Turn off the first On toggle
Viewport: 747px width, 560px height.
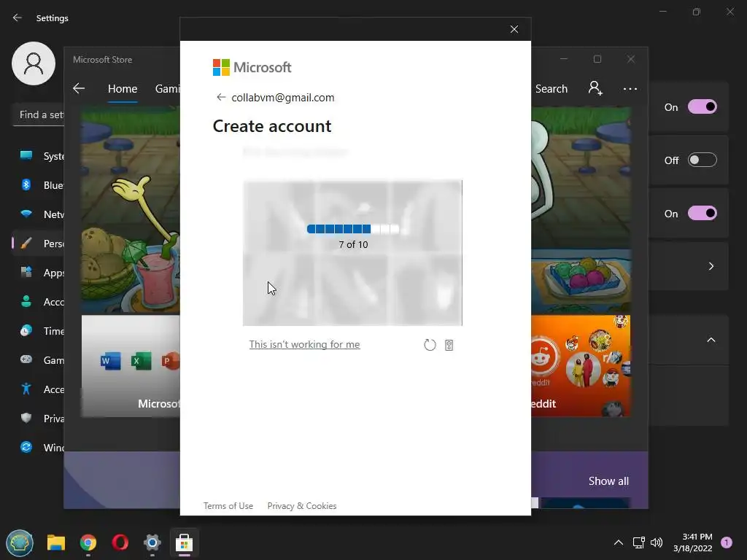(x=702, y=106)
